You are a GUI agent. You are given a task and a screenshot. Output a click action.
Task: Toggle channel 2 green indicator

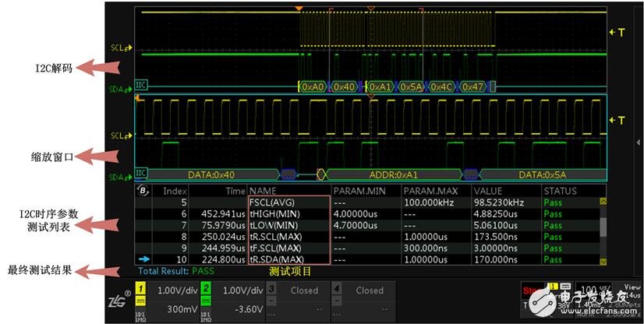[207, 290]
